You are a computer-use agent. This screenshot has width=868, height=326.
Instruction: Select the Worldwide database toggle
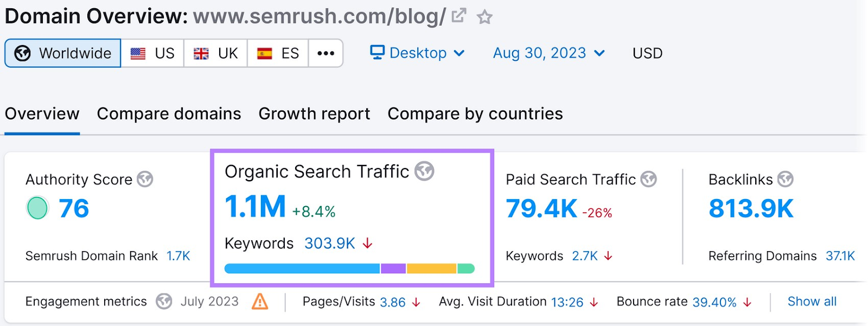[x=63, y=53]
